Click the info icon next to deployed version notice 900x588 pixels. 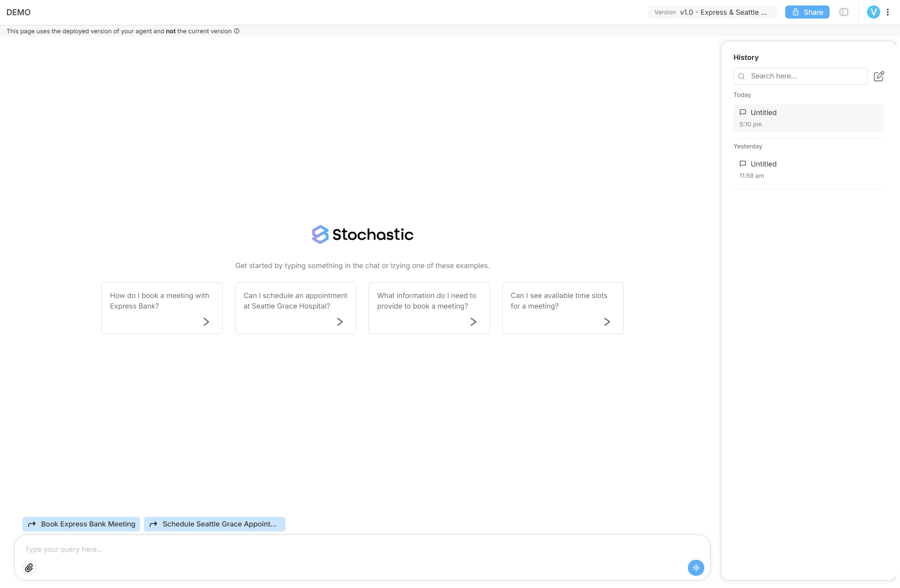(x=237, y=31)
